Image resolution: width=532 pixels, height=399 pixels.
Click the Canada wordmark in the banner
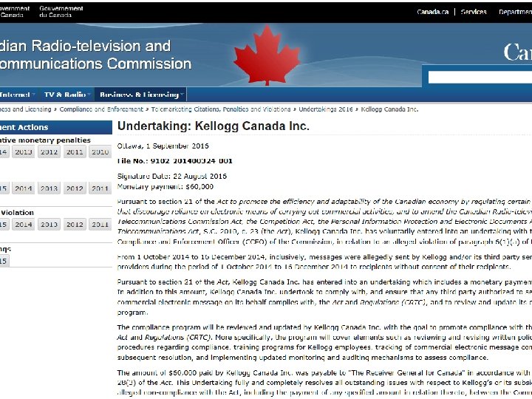[517, 52]
